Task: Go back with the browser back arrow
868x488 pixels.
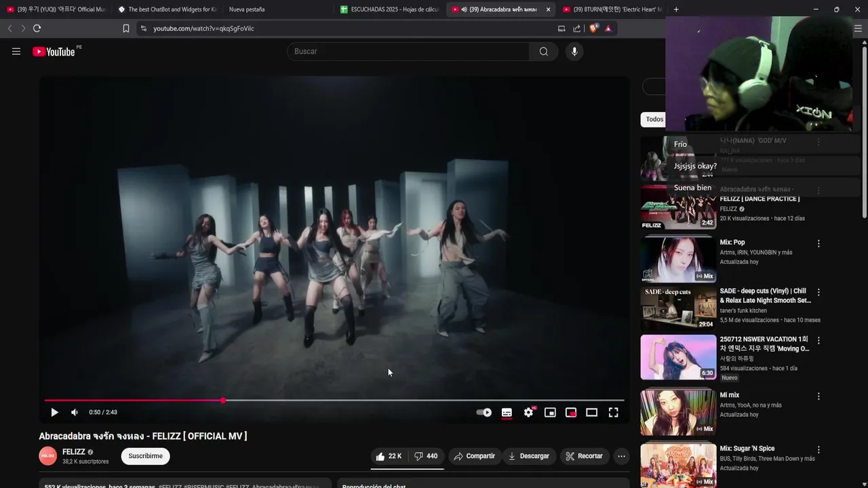Action: [x=9, y=28]
